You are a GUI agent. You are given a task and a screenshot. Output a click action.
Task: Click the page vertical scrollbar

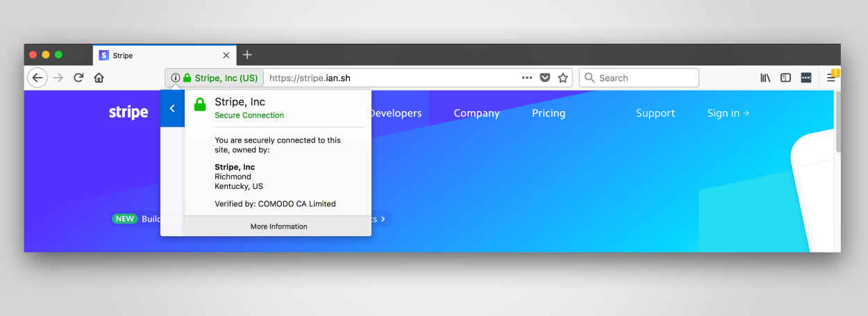pos(837,122)
